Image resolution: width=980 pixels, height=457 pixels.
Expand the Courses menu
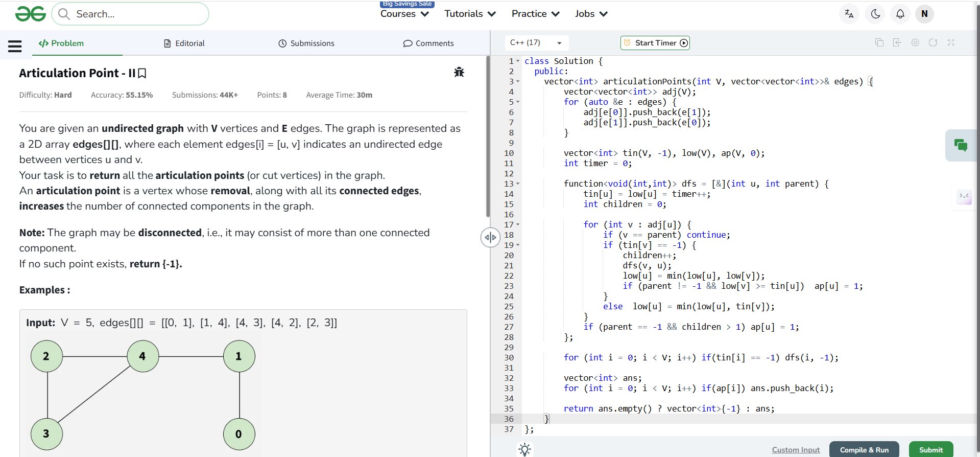404,14
